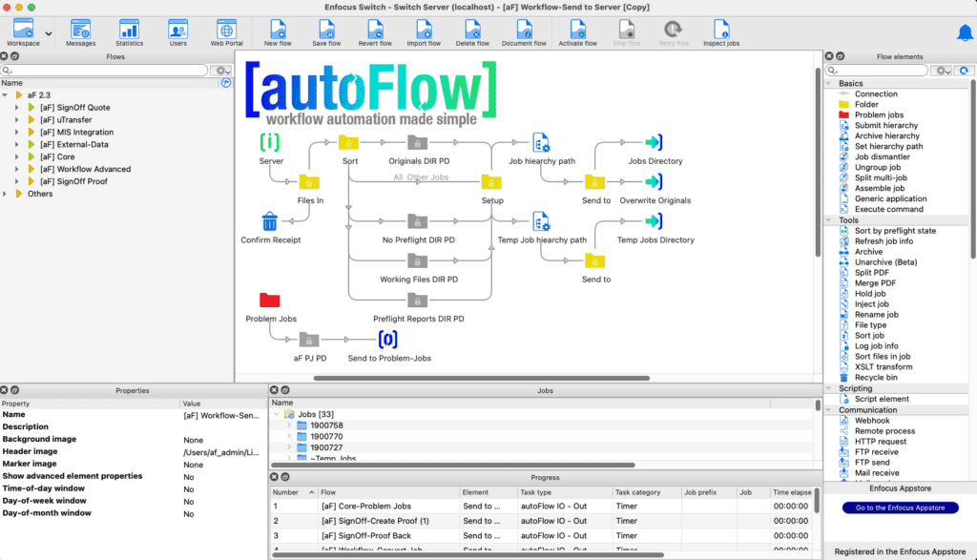Expand the [aF] Core group
The width and height of the screenshot is (977, 560).
[17, 157]
